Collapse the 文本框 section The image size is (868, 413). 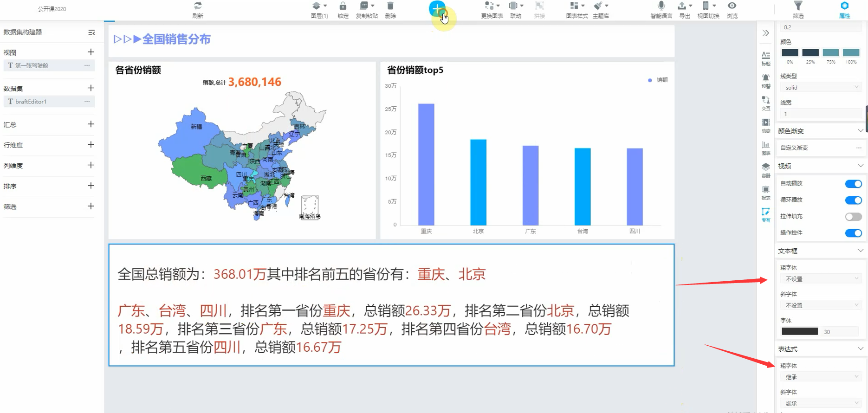[x=860, y=251]
